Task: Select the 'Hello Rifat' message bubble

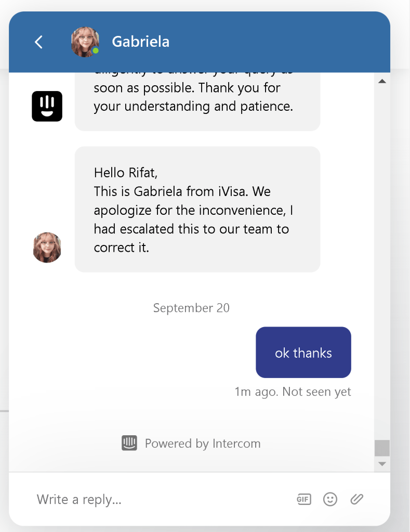Action: coord(197,210)
